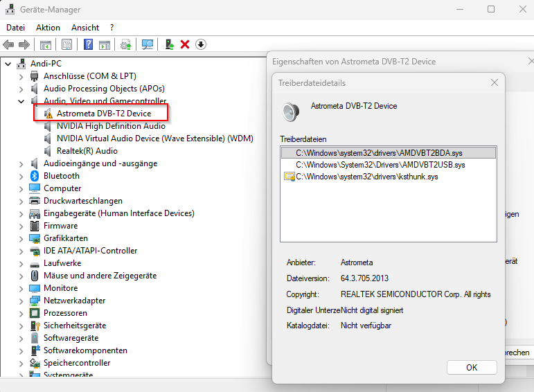Click the Sicherheitsgeräte key icon

tap(35, 326)
